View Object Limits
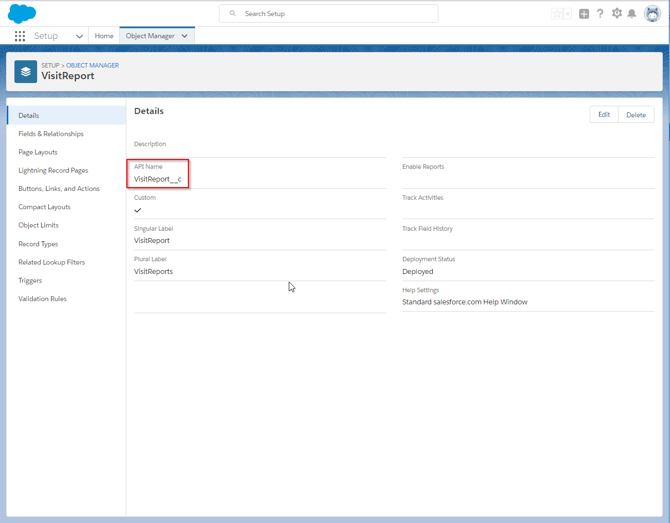 click(38, 225)
